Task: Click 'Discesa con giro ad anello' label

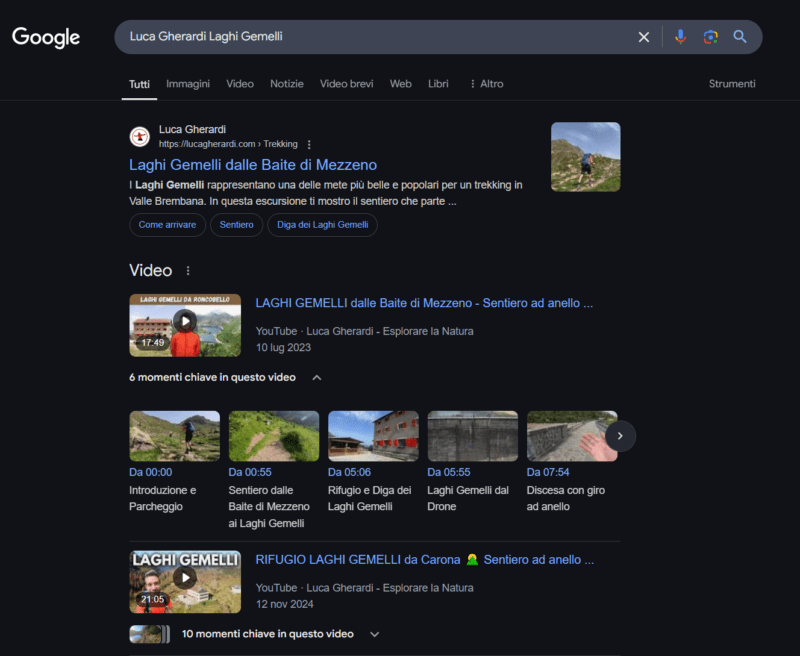Action: click(x=566, y=498)
